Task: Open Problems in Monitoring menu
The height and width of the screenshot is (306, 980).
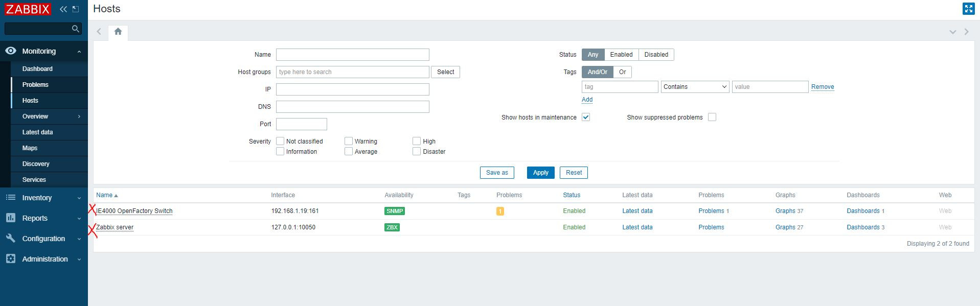Action: click(50, 85)
